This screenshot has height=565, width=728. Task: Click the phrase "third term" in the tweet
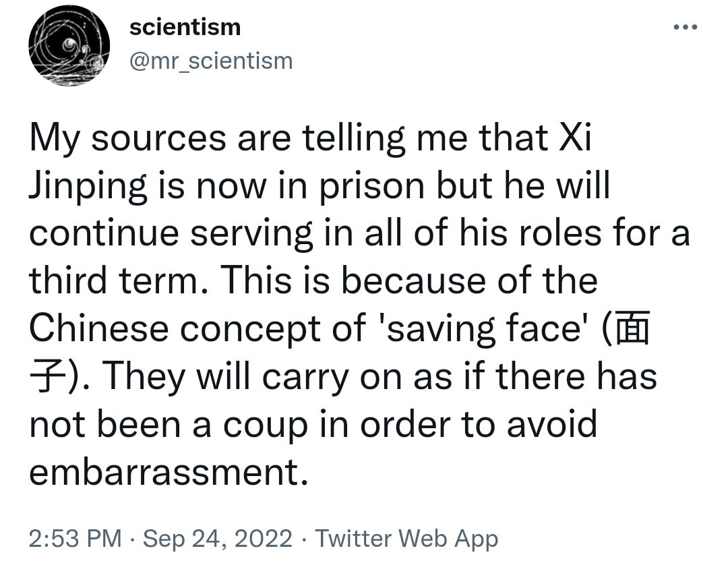pyautogui.click(x=112, y=279)
